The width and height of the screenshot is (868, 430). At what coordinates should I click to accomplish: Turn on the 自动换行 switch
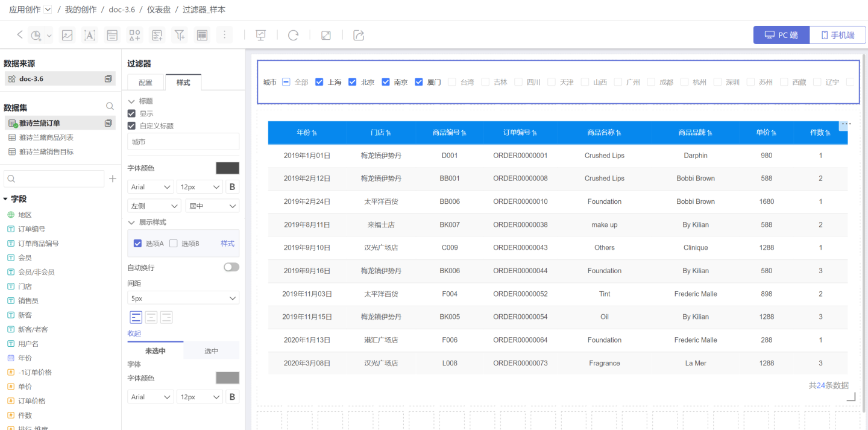point(231,267)
